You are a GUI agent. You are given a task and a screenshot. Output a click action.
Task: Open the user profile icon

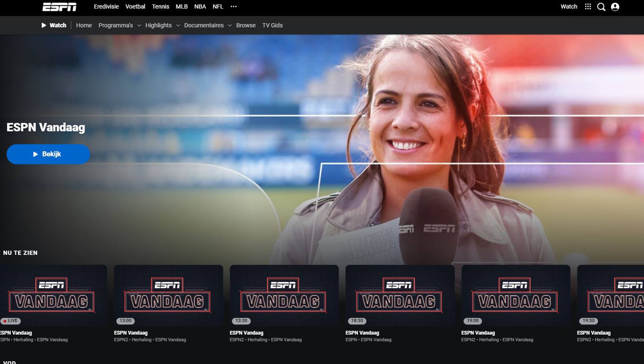[x=615, y=7]
